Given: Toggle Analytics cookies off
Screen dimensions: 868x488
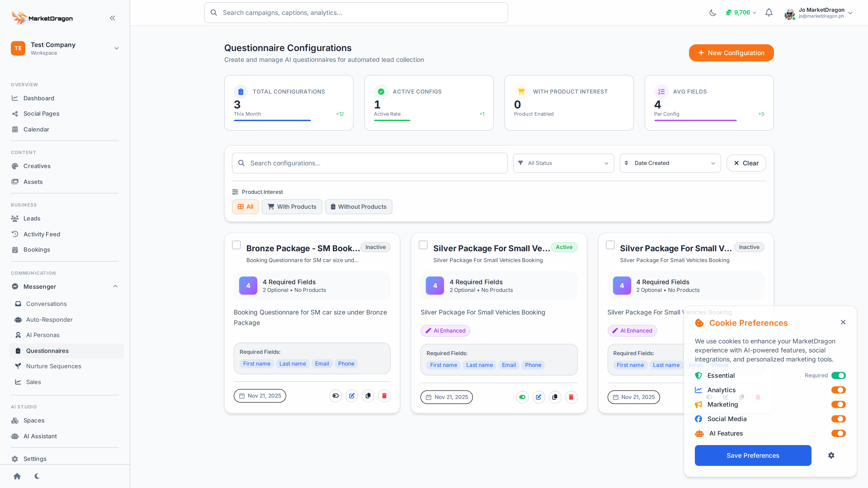Looking at the screenshot, I should pyautogui.click(x=838, y=390).
